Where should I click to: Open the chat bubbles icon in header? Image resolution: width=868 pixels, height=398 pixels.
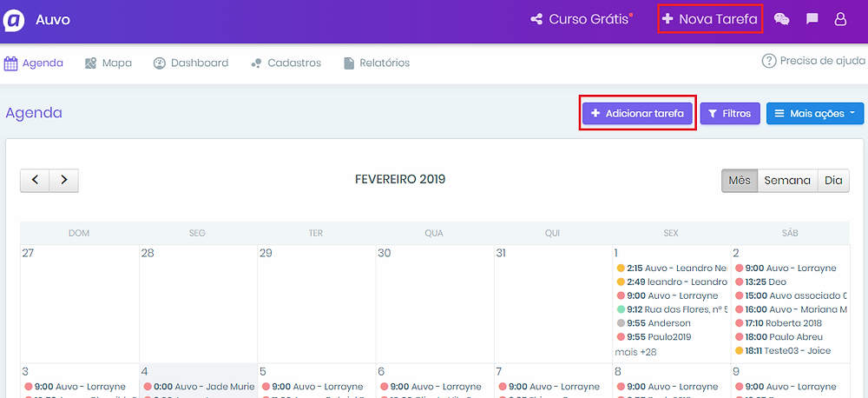781,19
